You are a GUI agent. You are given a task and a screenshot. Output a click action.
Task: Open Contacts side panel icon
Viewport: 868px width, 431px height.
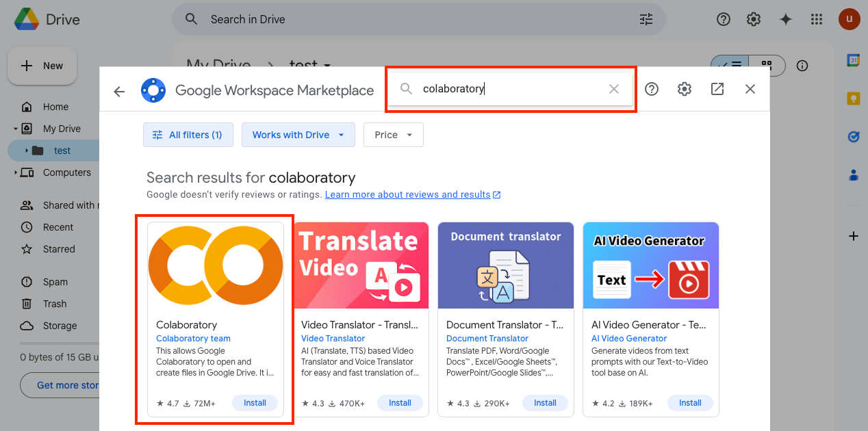(853, 175)
